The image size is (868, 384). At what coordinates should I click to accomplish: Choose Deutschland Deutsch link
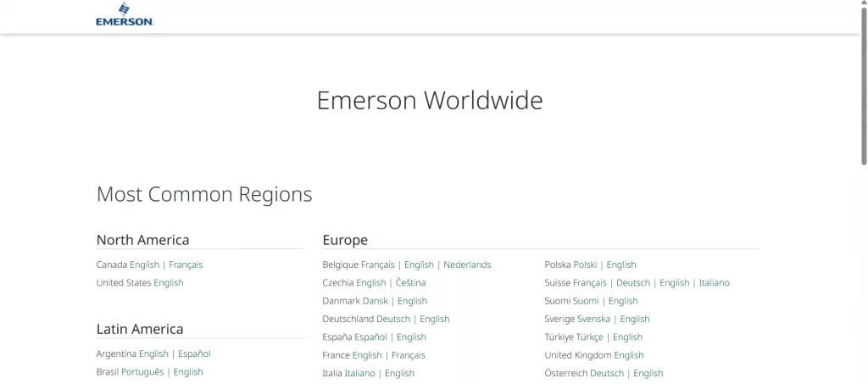(393, 320)
